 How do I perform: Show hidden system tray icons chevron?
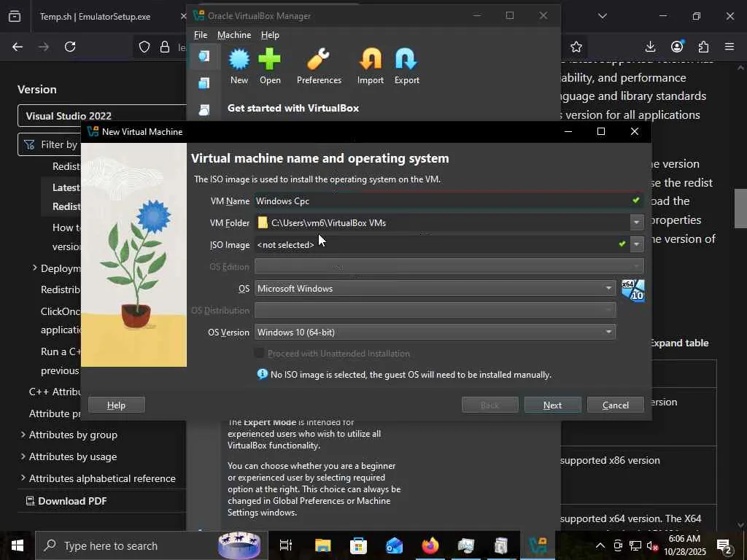pyautogui.click(x=600, y=545)
